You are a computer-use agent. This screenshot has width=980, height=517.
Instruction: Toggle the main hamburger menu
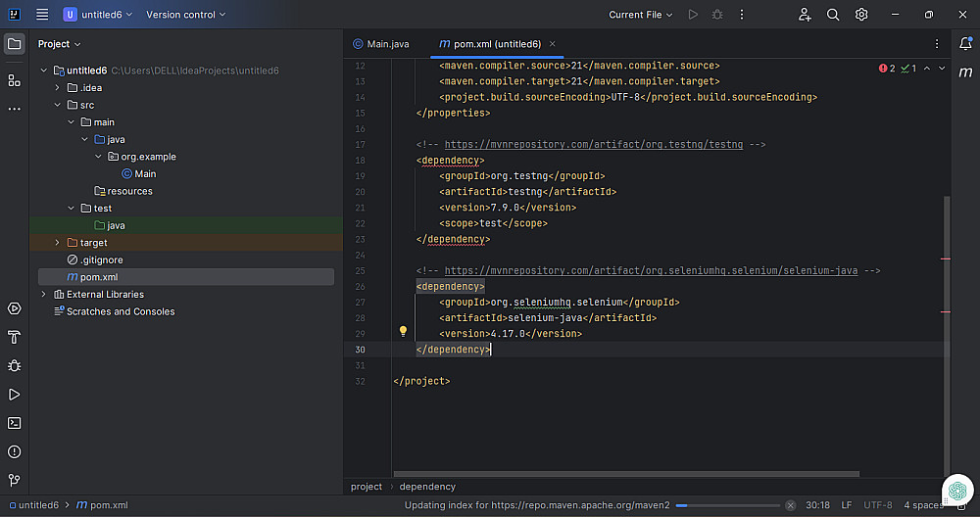[42, 15]
